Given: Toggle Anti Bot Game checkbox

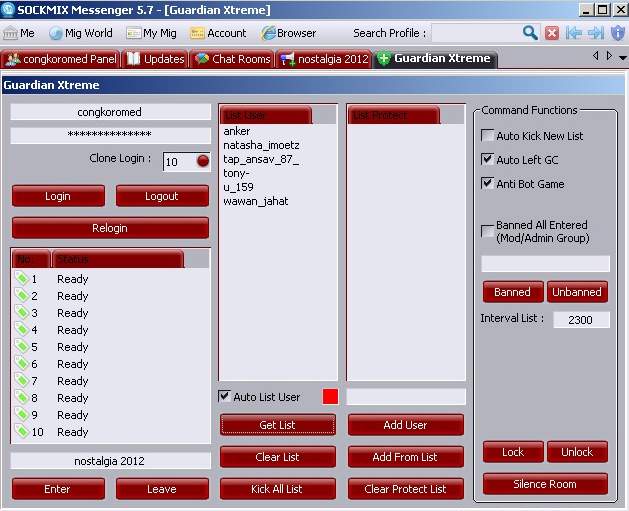Looking at the screenshot, I should click(x=487, y=184).
